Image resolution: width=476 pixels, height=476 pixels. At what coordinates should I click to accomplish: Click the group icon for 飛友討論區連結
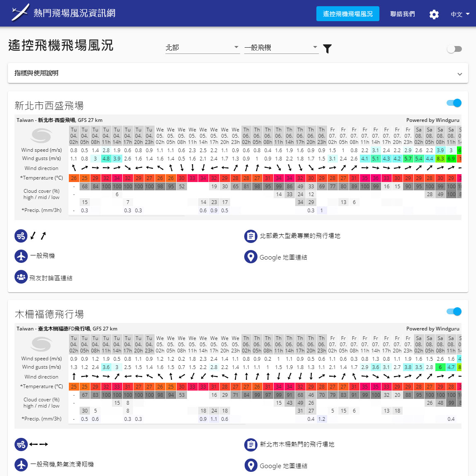(x=21, y=277)
